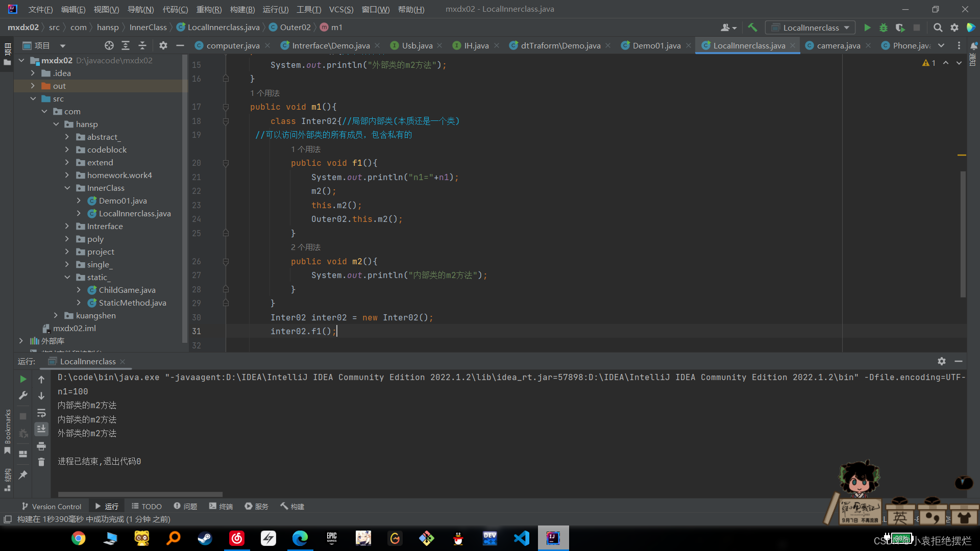Open the 文件(F) menu
This screenshot has height=551, width=980.
tap(40, 9)
